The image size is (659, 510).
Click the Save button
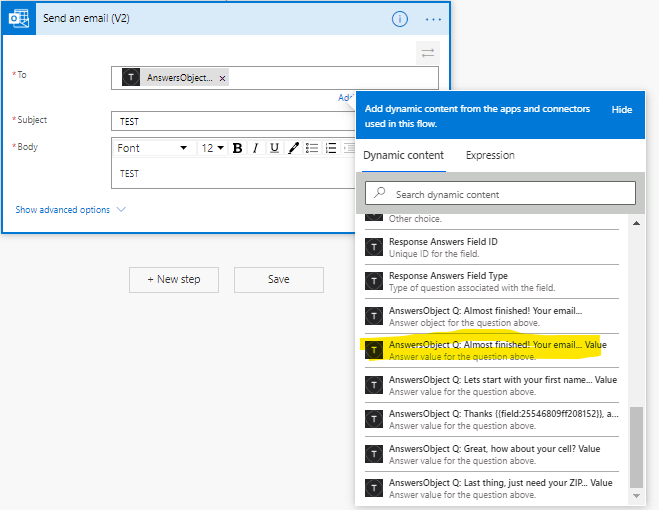tap(279, 280)
